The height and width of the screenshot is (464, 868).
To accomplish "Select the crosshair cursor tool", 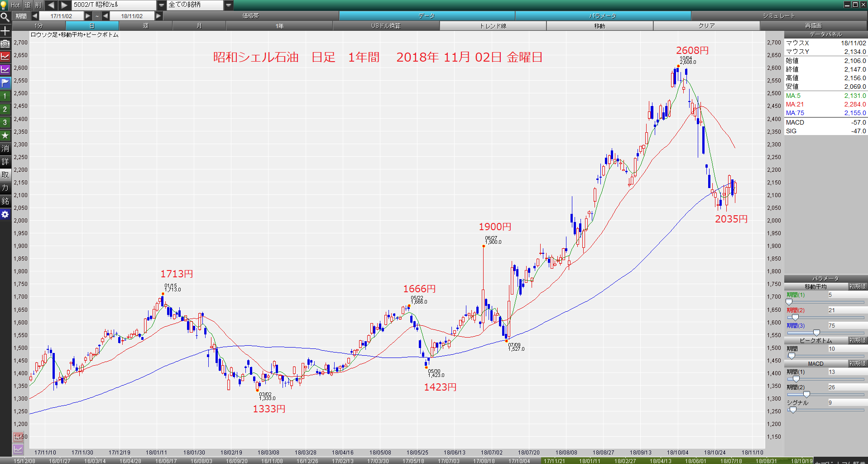I will (x=5, y=31).
